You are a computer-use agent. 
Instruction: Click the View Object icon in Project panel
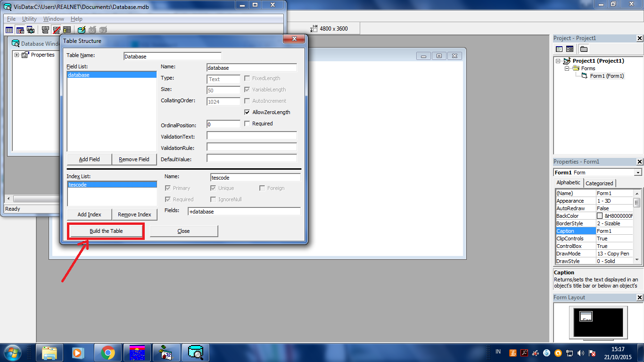569,49
